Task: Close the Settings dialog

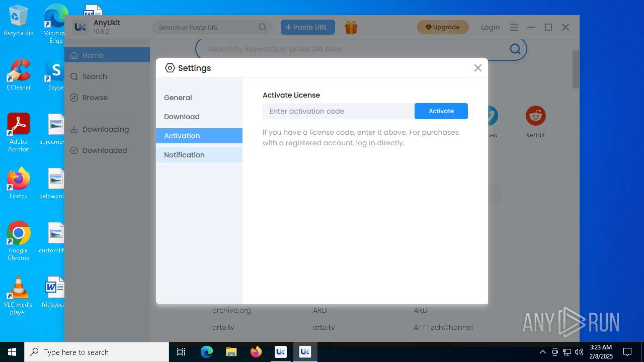Action: point(478,68)
